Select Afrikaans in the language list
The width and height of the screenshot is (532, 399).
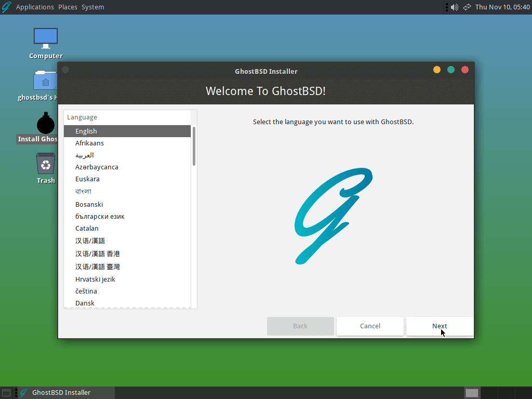[x=127, y=143]
